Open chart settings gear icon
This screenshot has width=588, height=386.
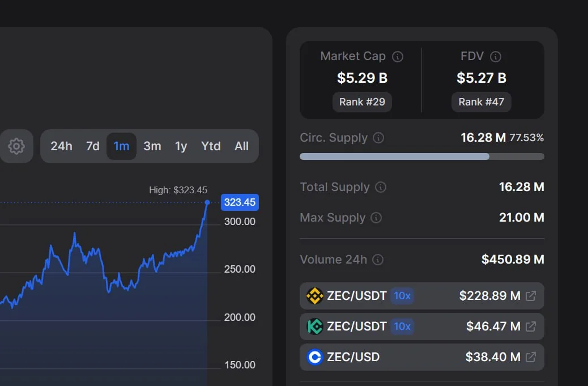(16, 146)
